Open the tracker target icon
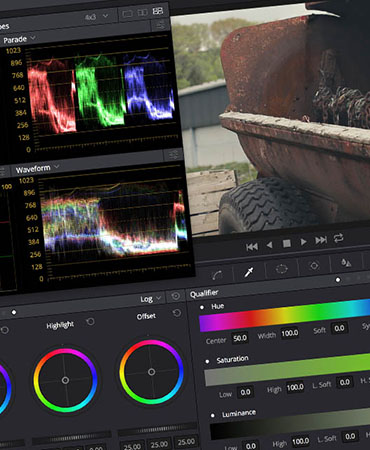Image resolution: width=370 pixels, height=450 pixels. 314,266
